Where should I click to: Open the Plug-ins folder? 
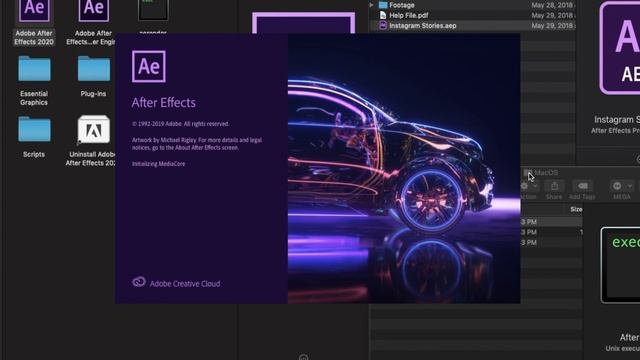(93, 69)
